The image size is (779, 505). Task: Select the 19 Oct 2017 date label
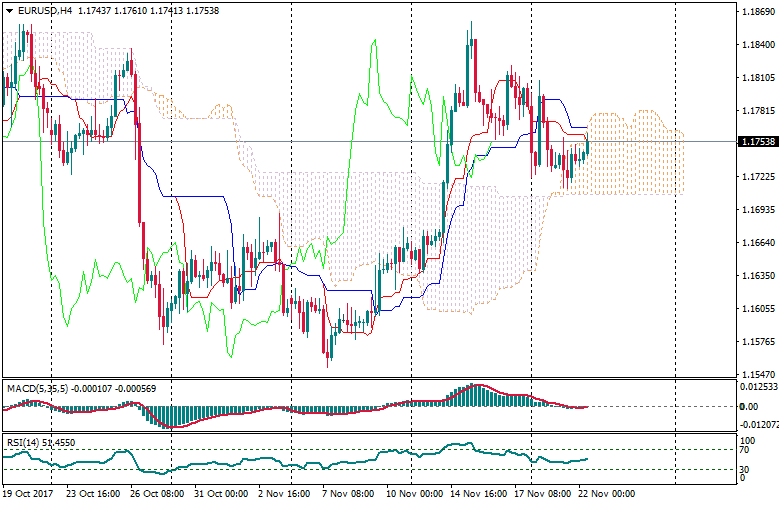click(x=27, y=493)
